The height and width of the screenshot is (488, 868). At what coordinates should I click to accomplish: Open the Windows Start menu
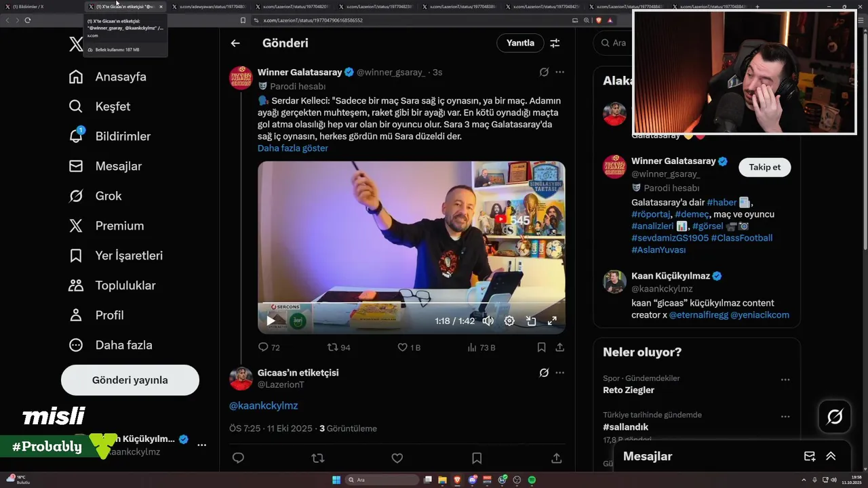click(336, 480)
